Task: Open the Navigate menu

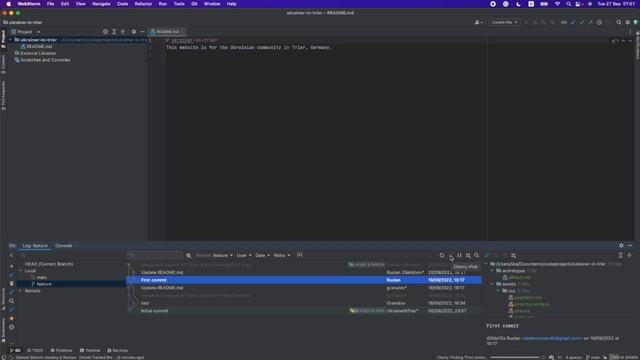Action: click(x=101, y=4)
